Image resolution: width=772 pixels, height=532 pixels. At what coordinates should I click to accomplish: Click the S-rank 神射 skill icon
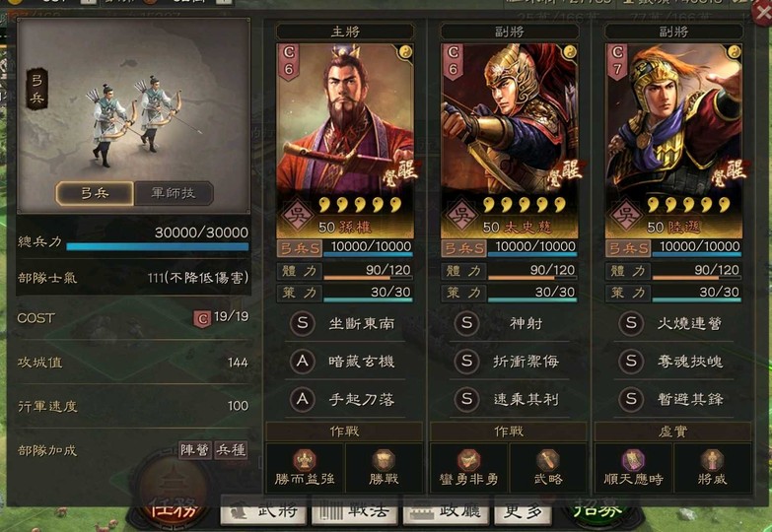click(466, 323)
